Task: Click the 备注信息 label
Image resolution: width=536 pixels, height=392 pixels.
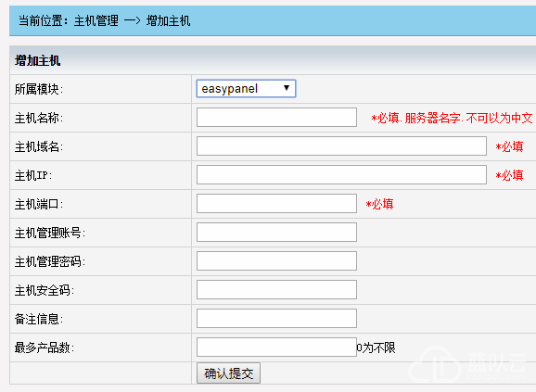Action: [x=39, y=319]
